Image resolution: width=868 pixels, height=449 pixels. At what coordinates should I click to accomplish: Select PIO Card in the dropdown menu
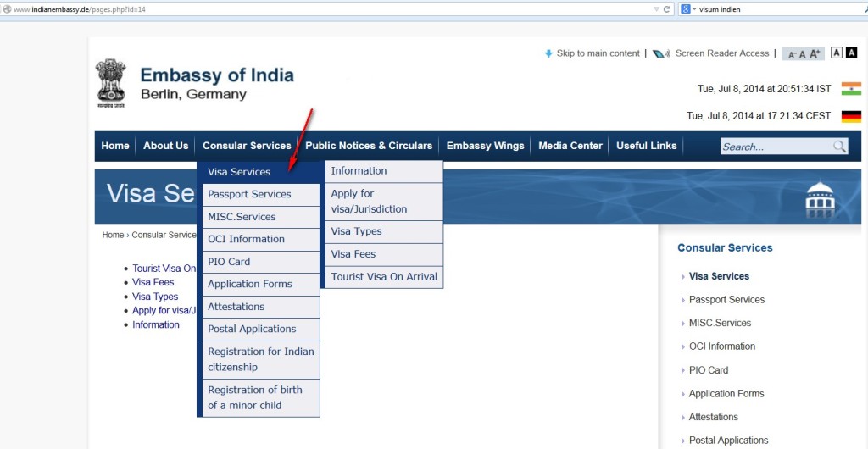coord(261,262)
